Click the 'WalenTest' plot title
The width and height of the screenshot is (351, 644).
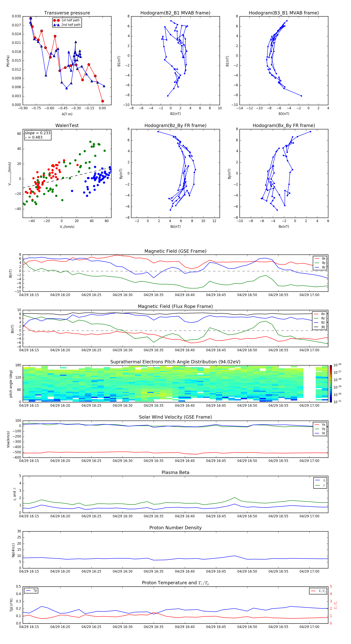coord(67,125)
